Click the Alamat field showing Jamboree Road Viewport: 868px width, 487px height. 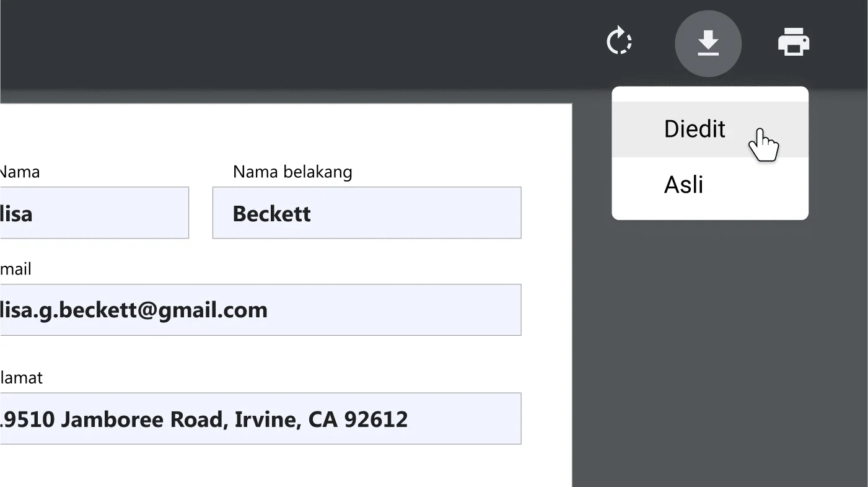(260, 418)
